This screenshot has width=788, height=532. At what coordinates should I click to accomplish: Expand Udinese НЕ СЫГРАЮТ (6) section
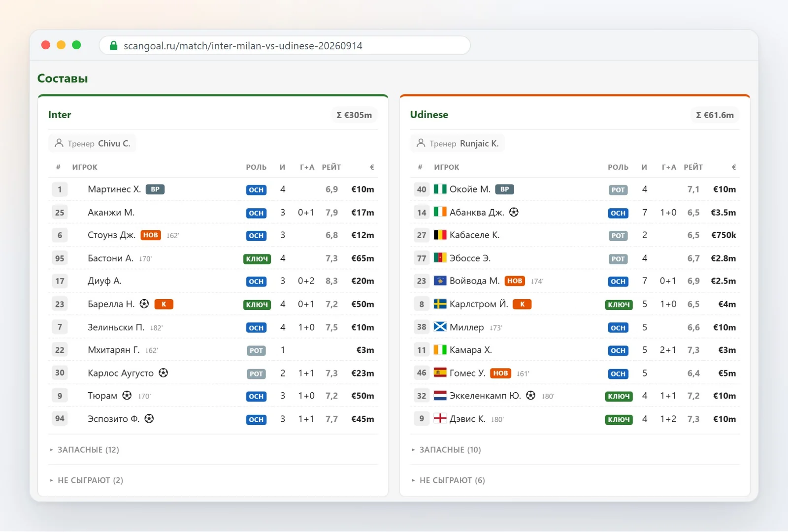(449, 480)
